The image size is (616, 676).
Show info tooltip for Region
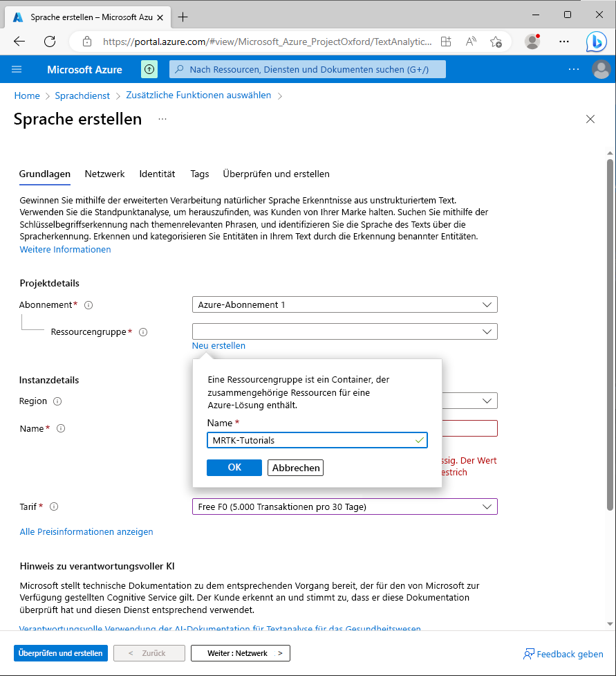click(57, 401)
